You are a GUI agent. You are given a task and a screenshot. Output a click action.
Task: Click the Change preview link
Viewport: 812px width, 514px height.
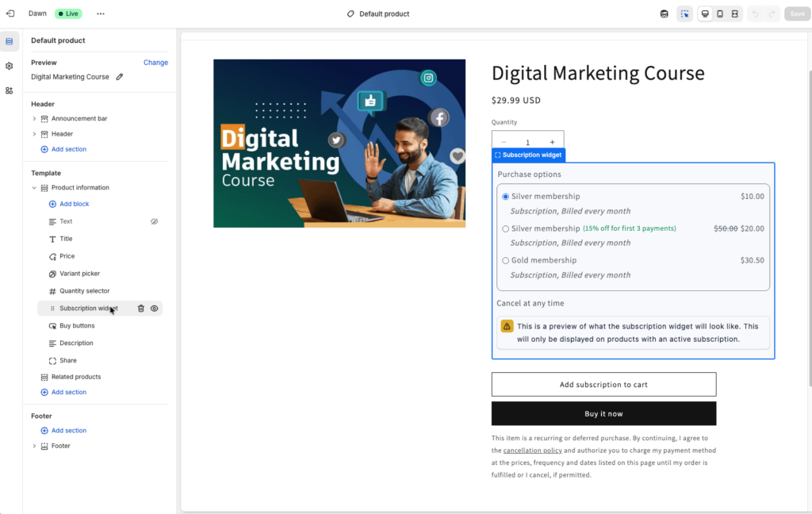point(155,63)
